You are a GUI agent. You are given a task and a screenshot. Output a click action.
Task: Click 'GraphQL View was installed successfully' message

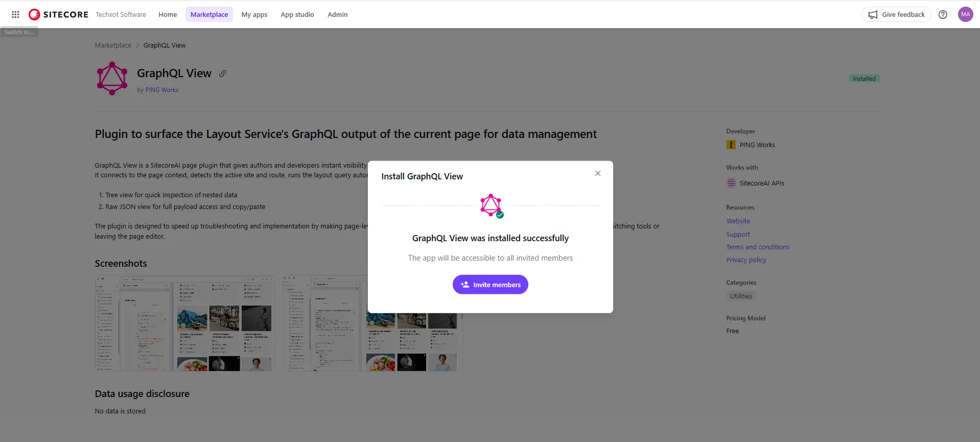[x=491, y=238]
